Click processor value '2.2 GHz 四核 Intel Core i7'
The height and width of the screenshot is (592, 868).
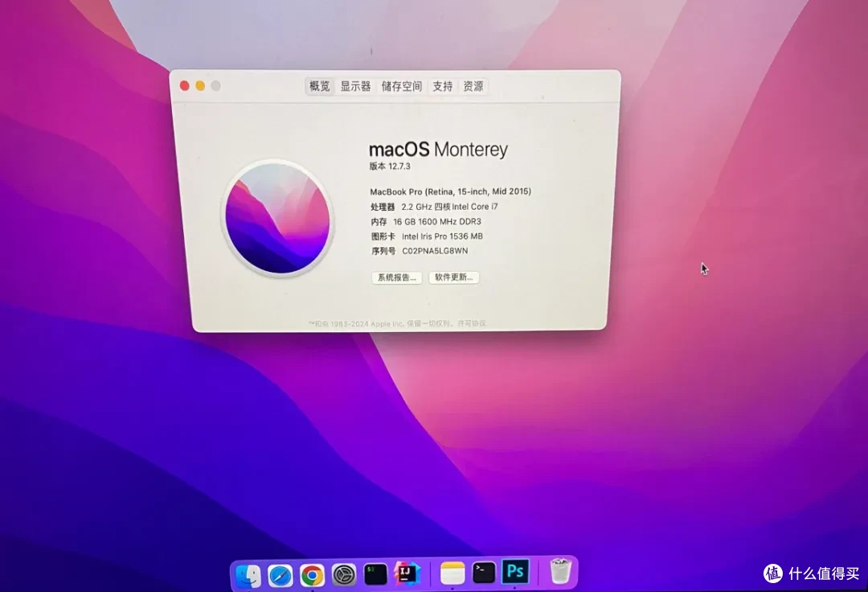coord(449,207)
